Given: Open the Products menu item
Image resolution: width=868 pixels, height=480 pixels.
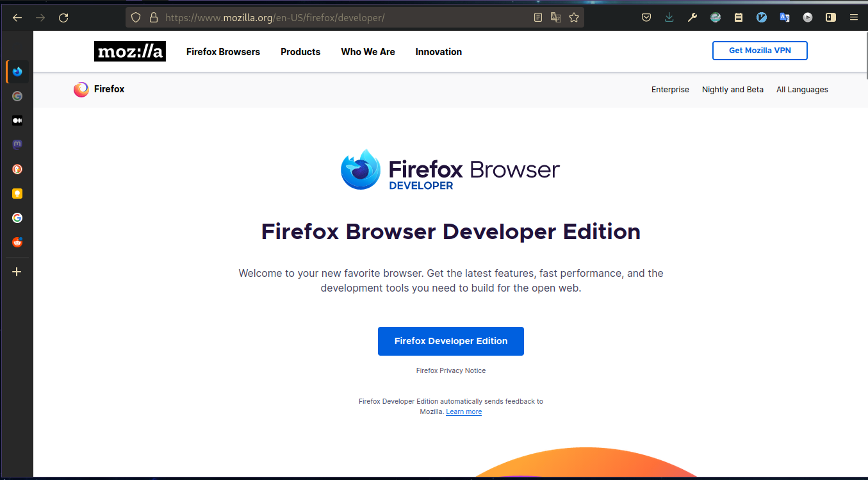Looking at the screenshot, I should click(x=300, y=52).
